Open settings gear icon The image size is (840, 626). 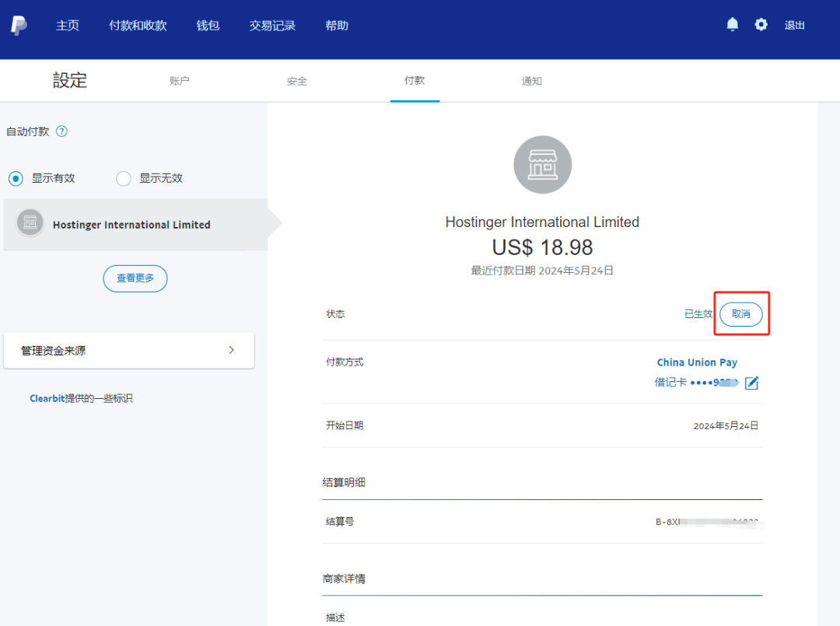(x=761, y=25)
